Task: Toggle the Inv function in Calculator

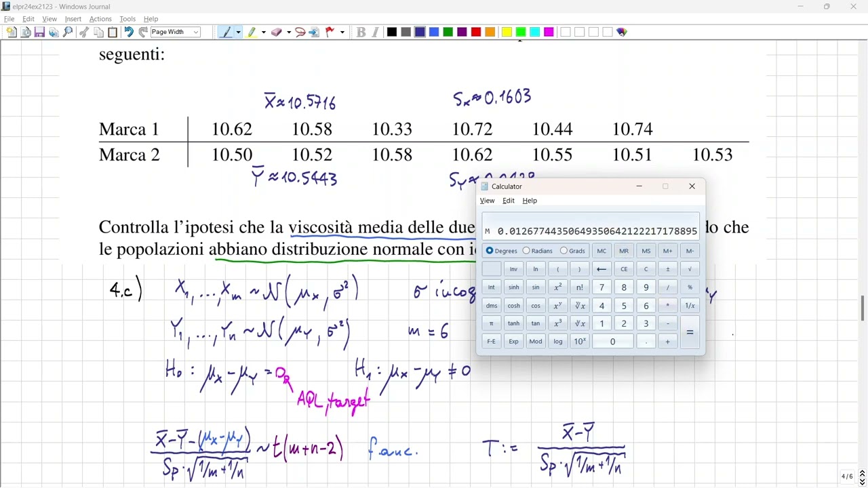Action: [x=513, y=269]
